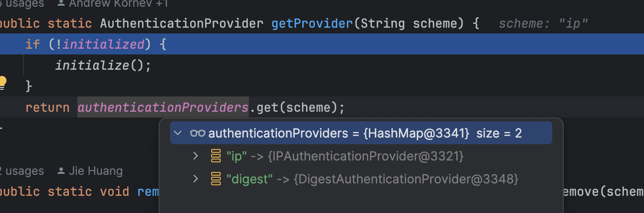
Task: Expand the "digest" map entry
Action: (x=195, y=179)
